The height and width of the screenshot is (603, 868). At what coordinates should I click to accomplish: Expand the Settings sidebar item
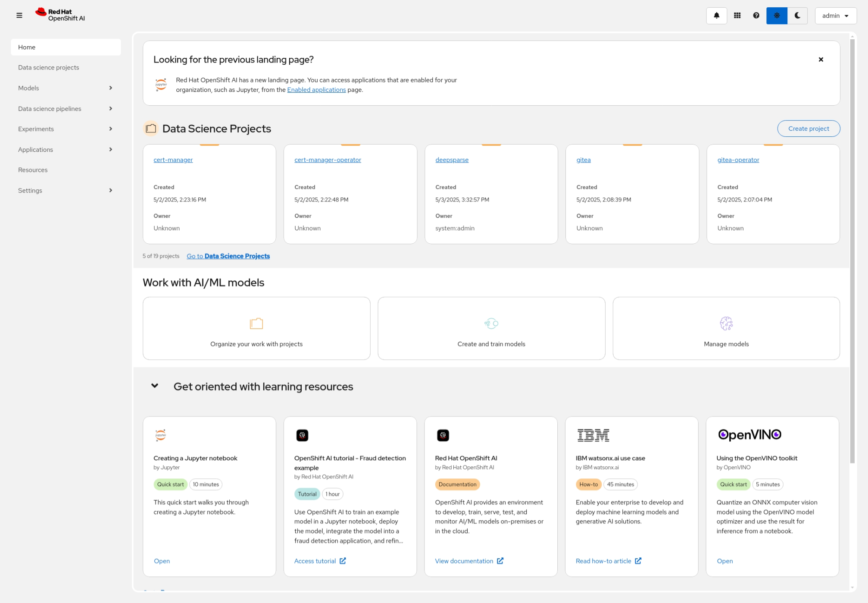66,190
